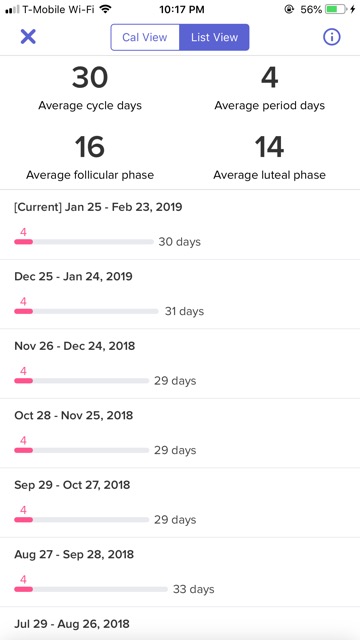Tap the Jul 29 - Aug 26, 2018 entry
Viewport: 360px width, 640px height.
pyautogui.click(x=180, y=623)
